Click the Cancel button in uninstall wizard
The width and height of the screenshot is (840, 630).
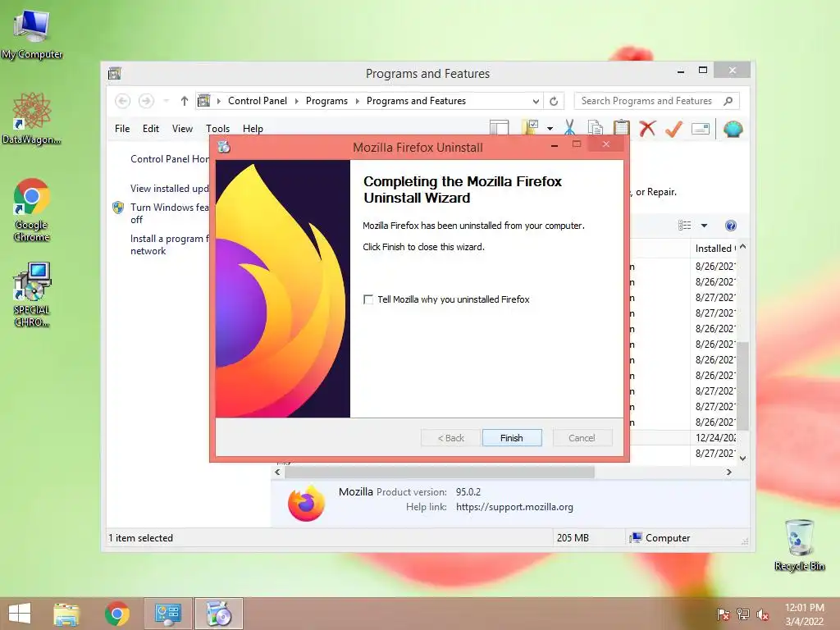point(582,438)
